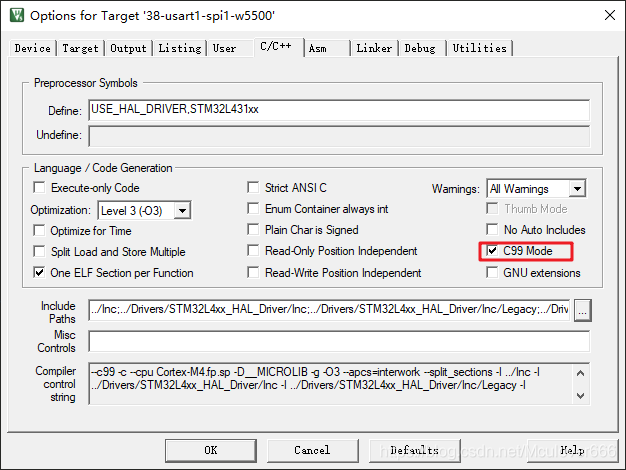Enable Execute-only Code checkbox
The width and height of the screenshot is (626, 470).
click(39, 187)
